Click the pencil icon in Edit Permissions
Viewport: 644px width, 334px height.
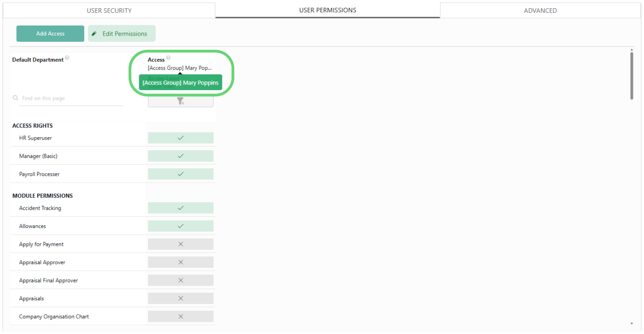(94, 34)
